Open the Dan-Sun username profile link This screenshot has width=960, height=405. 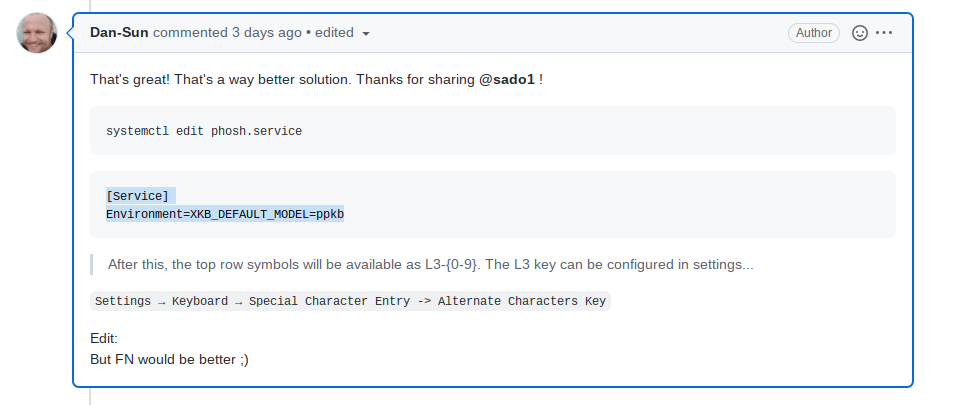pyautogui.click(x=119, y=32)
